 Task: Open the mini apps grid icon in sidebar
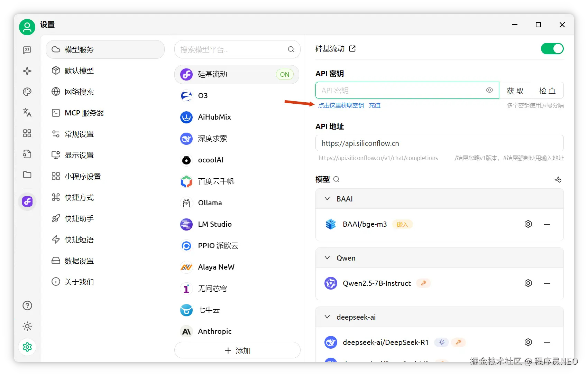click(x=27, y=133)
